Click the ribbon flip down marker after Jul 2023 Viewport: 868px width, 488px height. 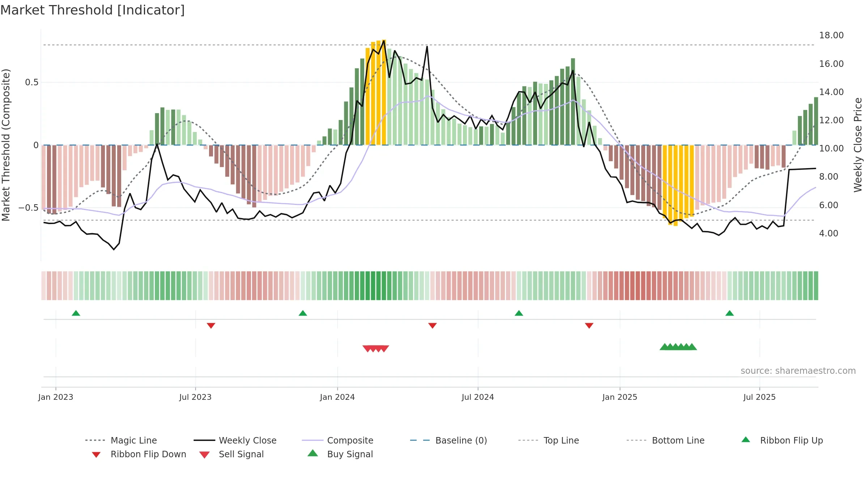pos(211,326)
